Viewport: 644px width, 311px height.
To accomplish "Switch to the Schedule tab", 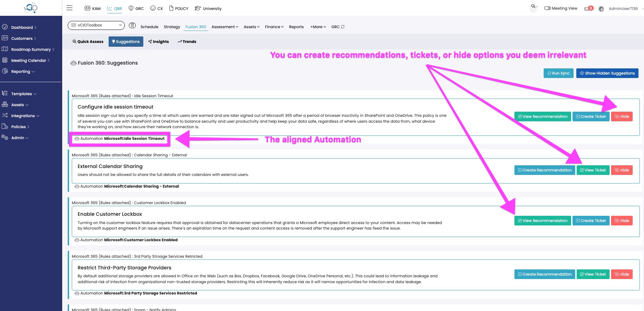I will click(149, 27).
